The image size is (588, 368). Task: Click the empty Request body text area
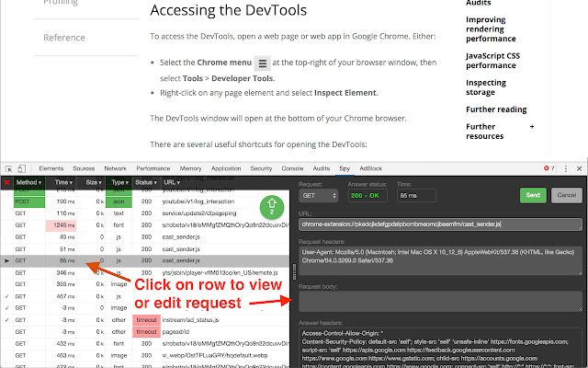pyautogui.click(x=440, y=301)
